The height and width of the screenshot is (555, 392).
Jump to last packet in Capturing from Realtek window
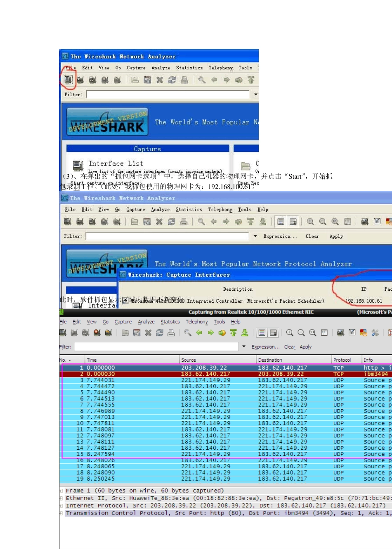245,333
